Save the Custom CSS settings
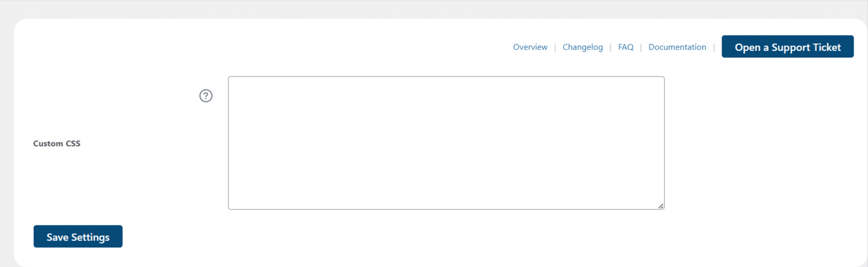The width and height of the screenshot is (868, 267). point(78,237)
